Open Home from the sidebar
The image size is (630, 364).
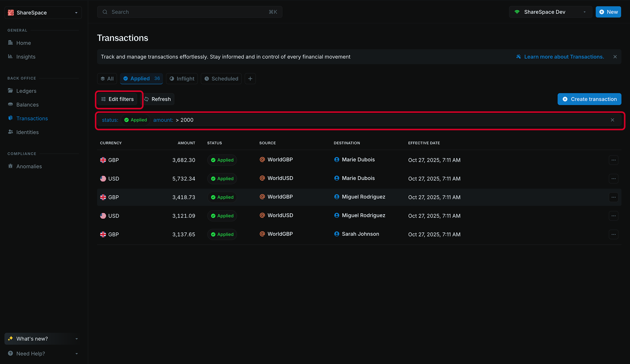click(x=23, y=43)
